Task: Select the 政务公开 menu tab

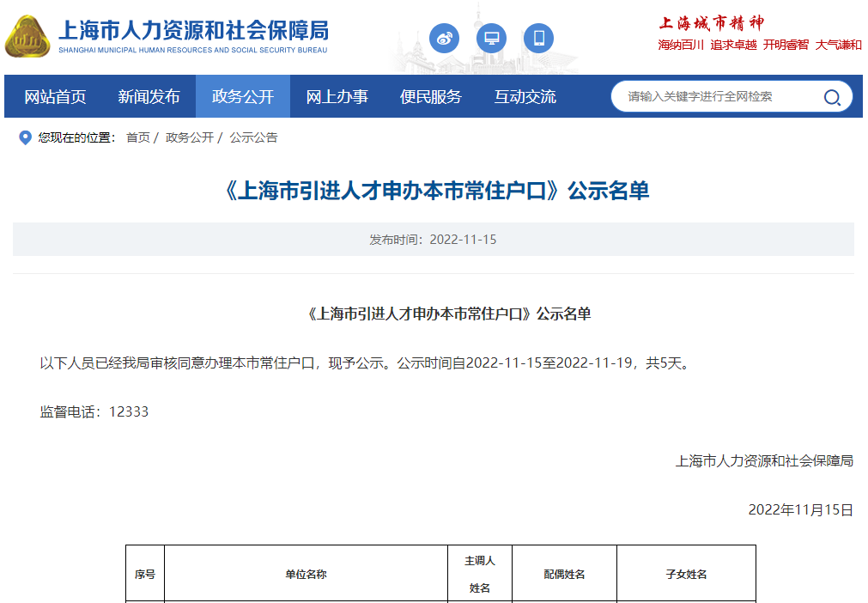Action: pos(243,96)
